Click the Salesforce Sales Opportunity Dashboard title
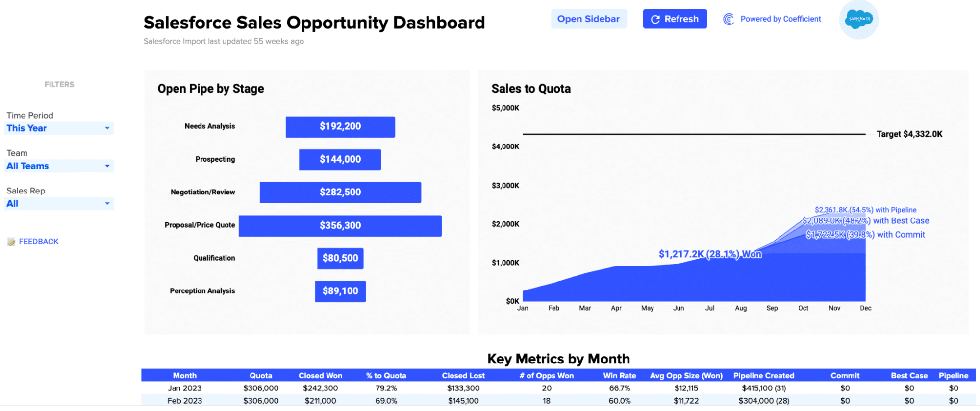The width and height of the screenshot is (980, 411). pyautogui.click(x=314, y=23)
